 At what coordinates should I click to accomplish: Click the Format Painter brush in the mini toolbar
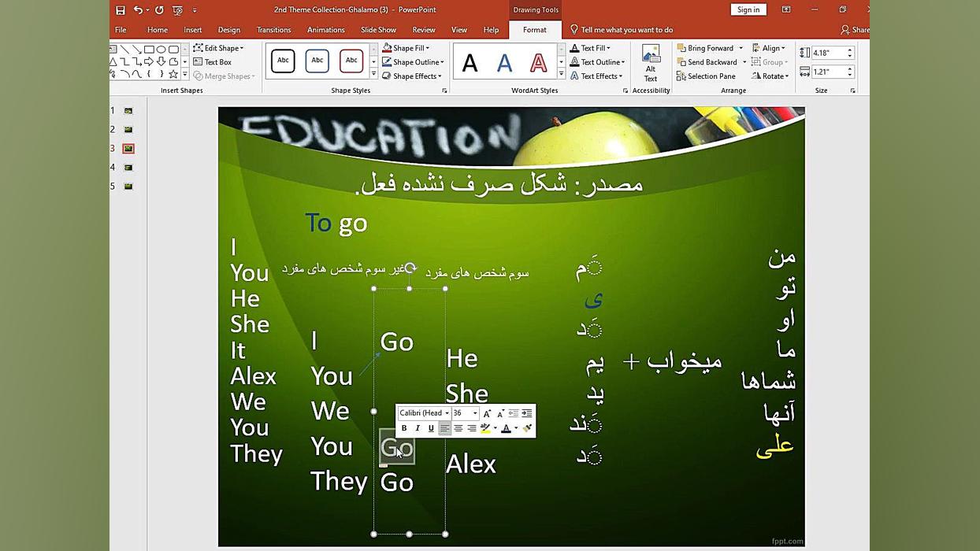(527, 428)
